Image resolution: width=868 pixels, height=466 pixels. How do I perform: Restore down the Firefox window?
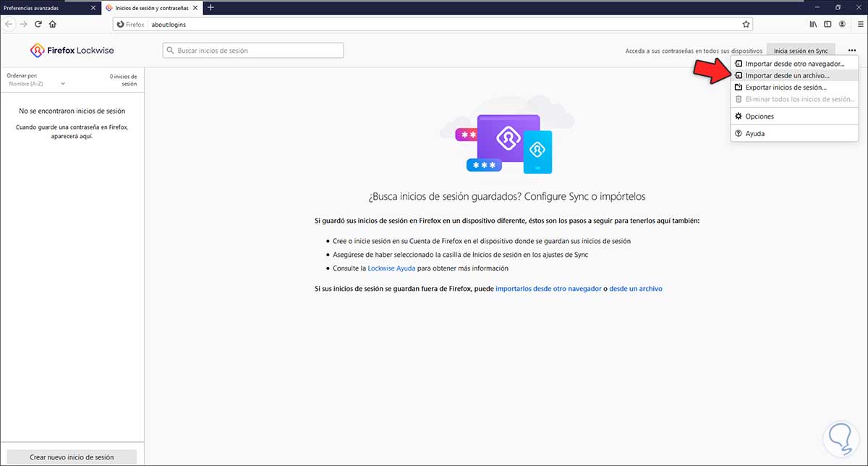tap(838, 7)
